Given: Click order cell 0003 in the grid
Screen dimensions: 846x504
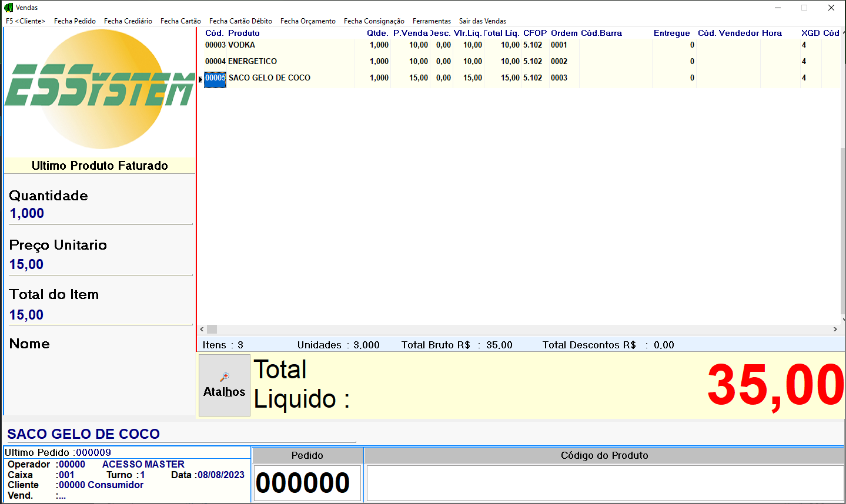Looking at the screenshot, I should tap(559, 78).
